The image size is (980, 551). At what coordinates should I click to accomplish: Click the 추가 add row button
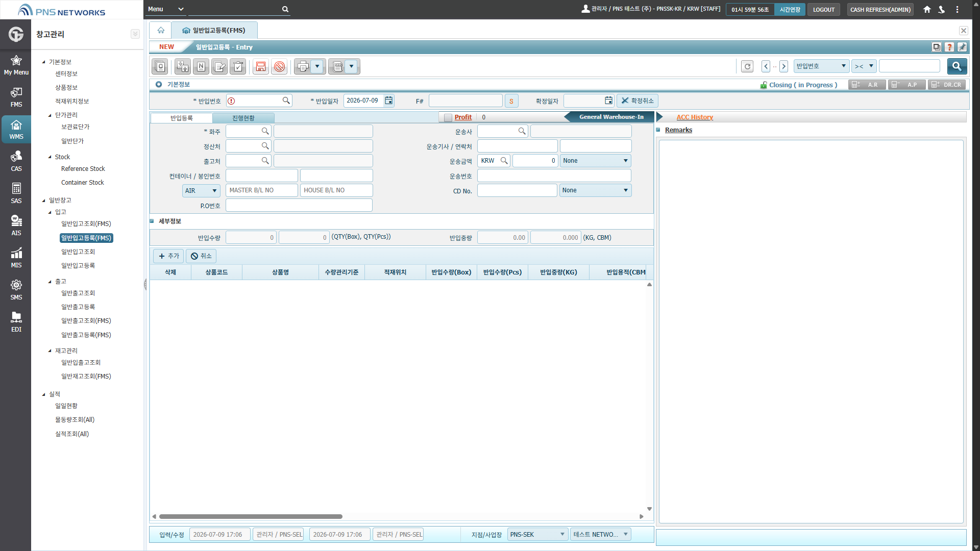point(169,256)
